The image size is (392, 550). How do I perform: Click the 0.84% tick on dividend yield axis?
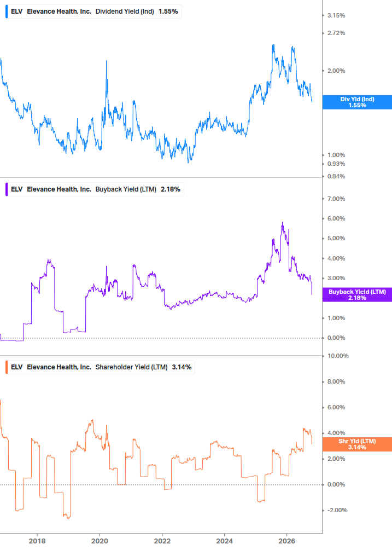click(336, 176)
